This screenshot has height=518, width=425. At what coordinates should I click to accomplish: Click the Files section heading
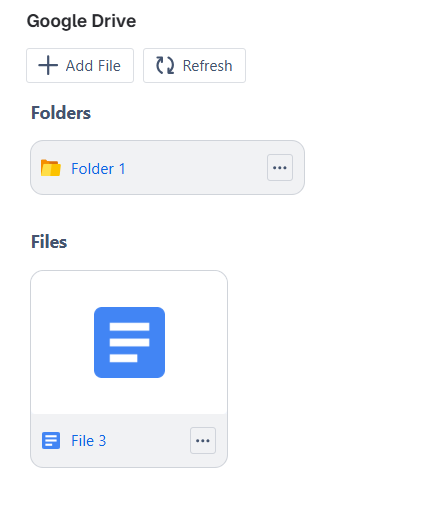pos(49,242)
